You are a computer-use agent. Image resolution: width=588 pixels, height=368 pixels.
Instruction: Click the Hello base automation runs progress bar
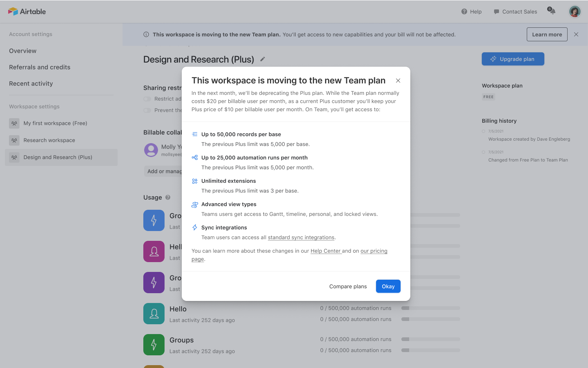[x=430, y=308]
